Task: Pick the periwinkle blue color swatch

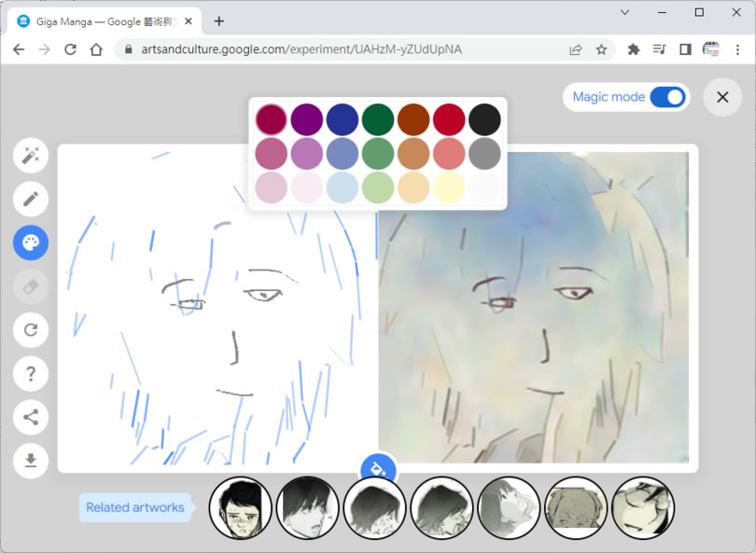Action: tap(343, 153)
